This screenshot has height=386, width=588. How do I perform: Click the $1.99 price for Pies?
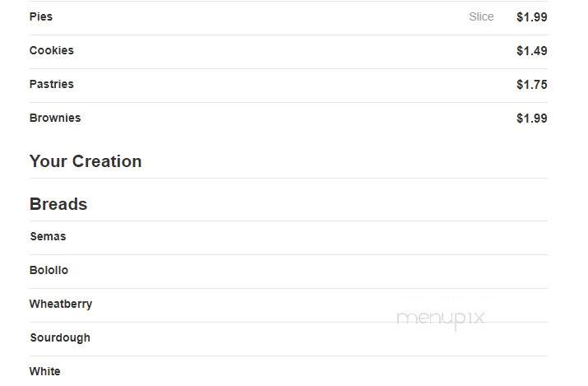532,17
